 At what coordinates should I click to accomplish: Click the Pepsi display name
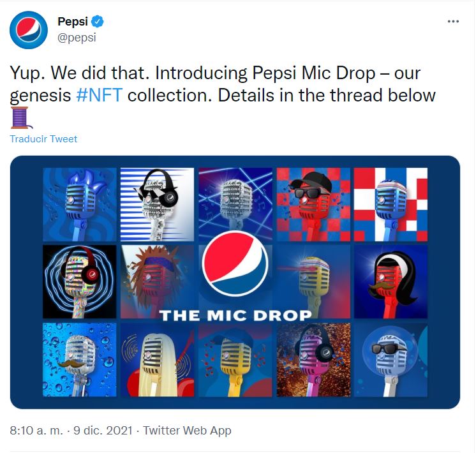point(73,21)
